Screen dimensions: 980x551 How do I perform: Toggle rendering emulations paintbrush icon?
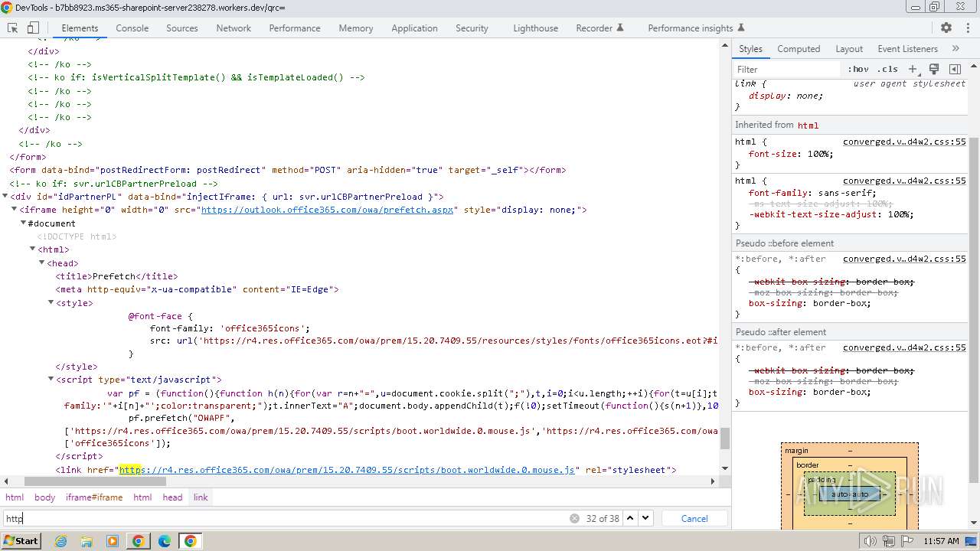pos(934,69)
